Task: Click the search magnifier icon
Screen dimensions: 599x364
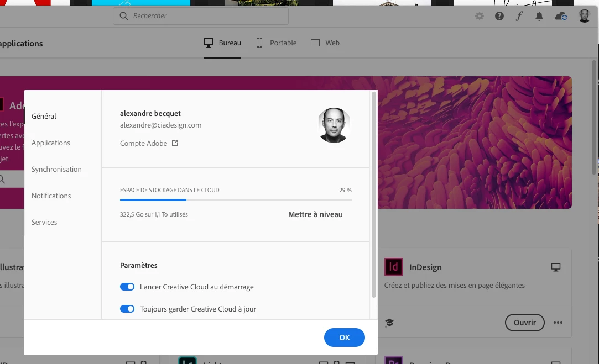Action: click(x=123, y=15)
